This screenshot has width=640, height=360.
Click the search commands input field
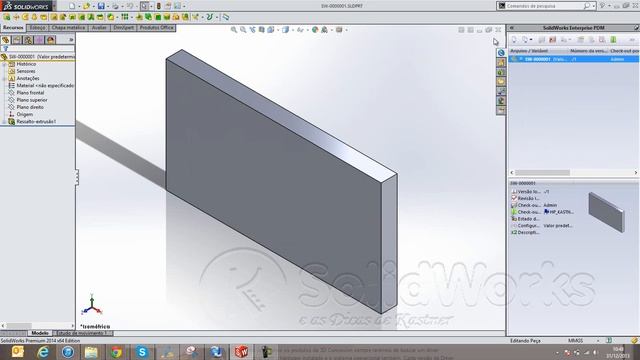tap(544, 6)
